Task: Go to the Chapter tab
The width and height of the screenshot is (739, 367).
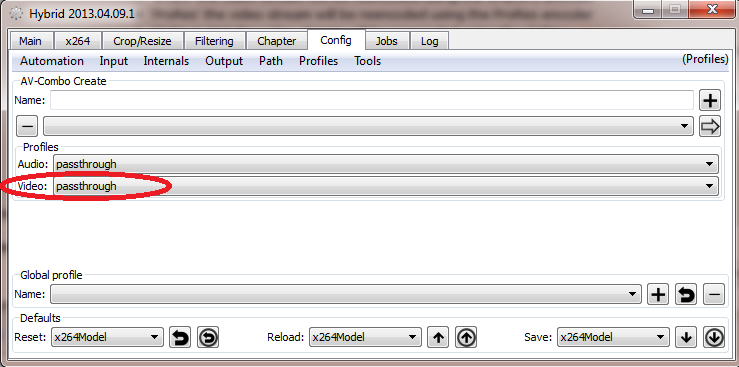Action: pos(277,41)
